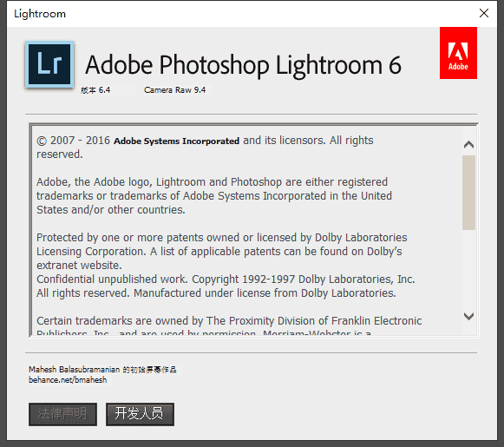Close the Lightroom about dialog
Screen dimensions: 504x447
[484, 13]
